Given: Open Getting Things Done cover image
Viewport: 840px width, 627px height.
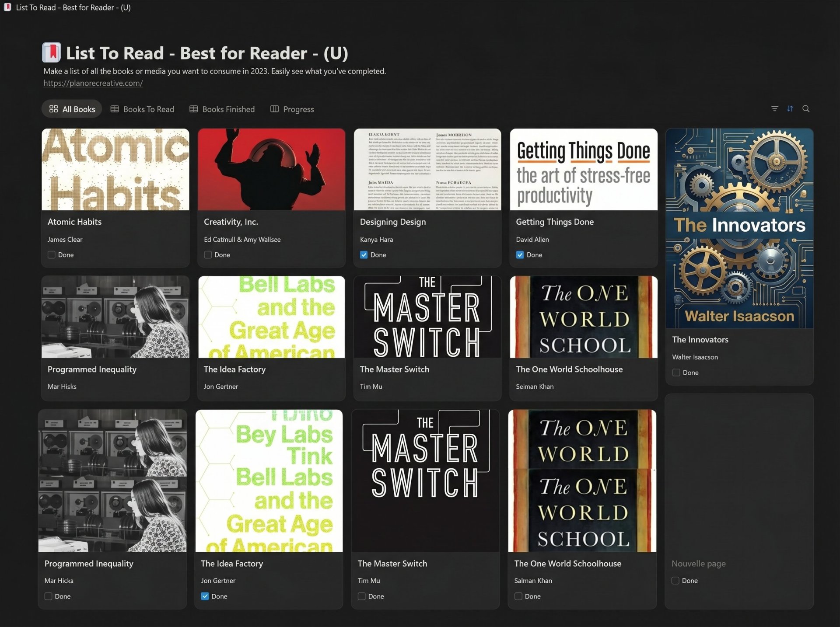Looking at the screenshot, I should point(583,170).
